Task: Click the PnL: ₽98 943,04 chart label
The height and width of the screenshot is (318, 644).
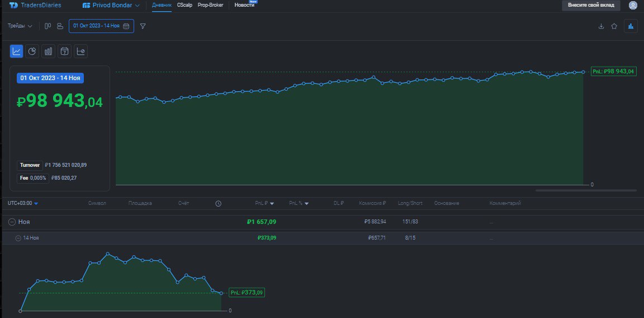Action: tap(613, 72)
